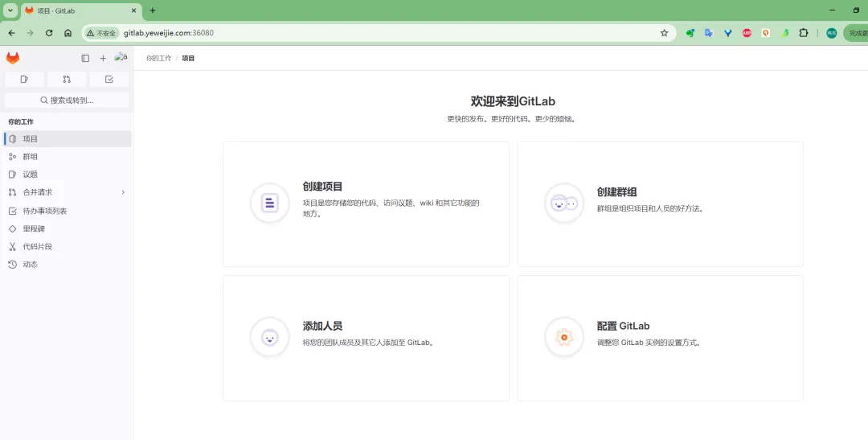Open to-do list shortcut icon

[109, 79]
